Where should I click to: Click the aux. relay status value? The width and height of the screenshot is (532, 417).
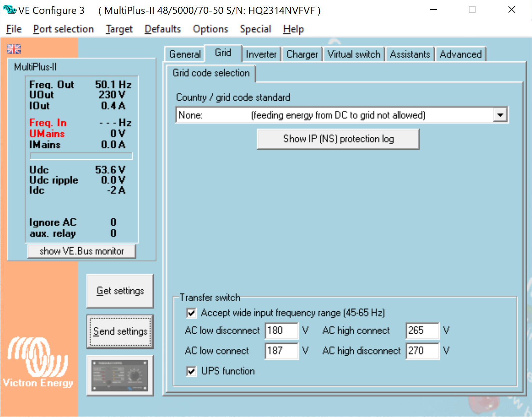coord(113,233)
